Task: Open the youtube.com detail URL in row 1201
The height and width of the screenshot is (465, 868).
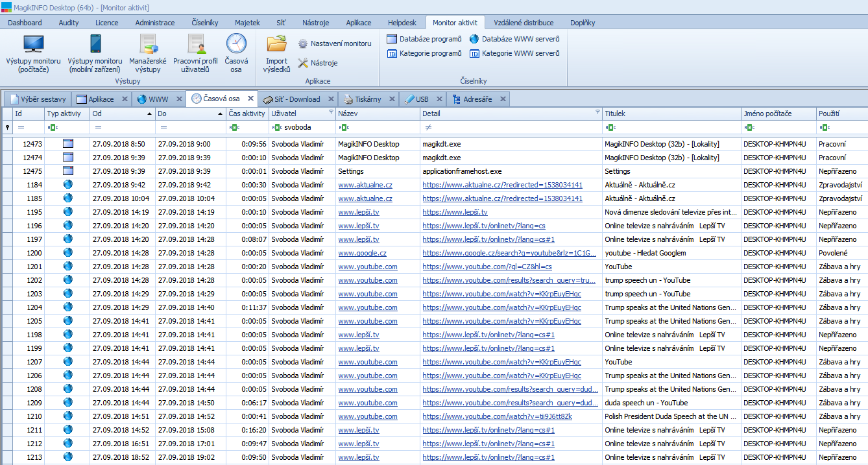Action: pyautogui.click(x=487, y=267)
